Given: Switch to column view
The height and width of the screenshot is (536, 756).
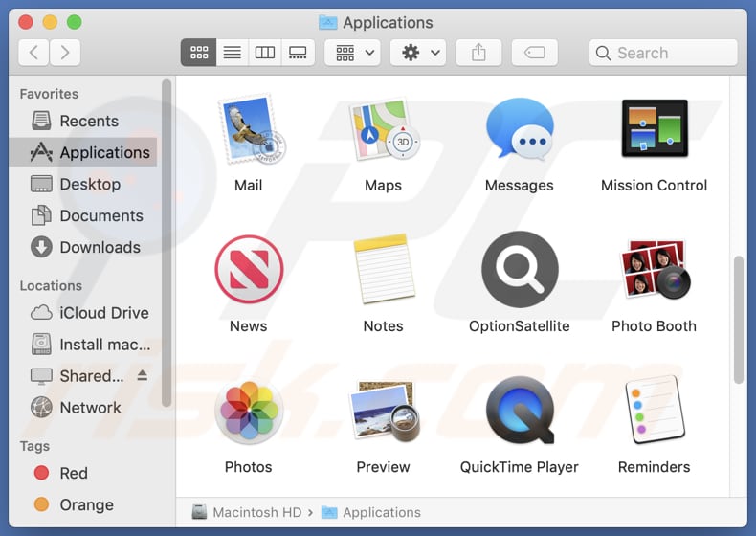Looking at the screenshot, I should 265,52.
